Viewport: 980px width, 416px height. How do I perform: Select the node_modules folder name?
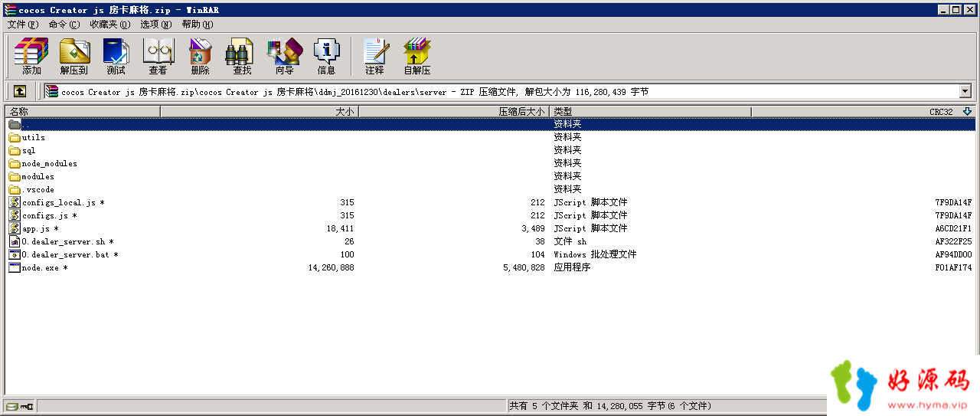(x=50, y=164)
